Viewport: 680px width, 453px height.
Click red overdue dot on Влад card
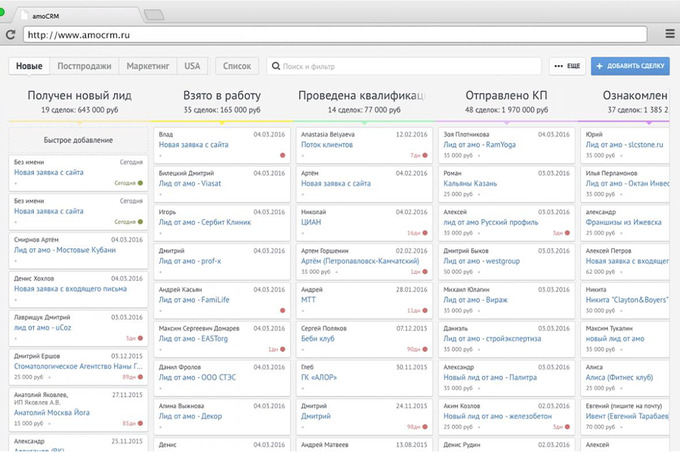pos(283,156)
